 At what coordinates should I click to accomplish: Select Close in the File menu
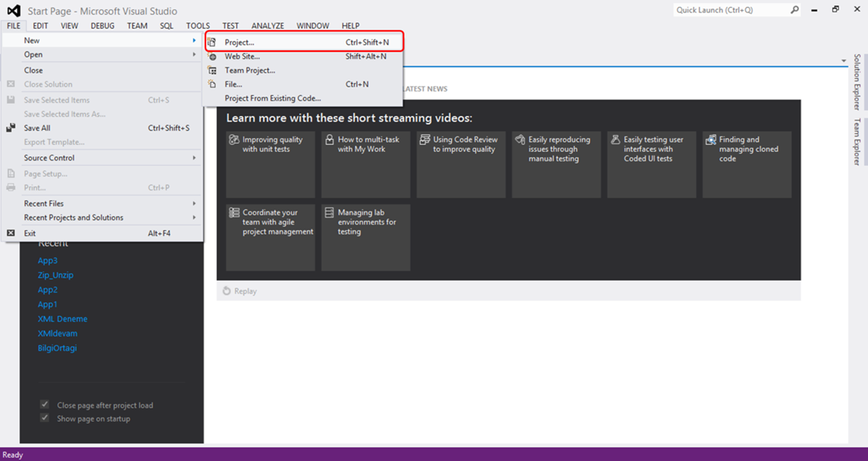click(102, 71)
